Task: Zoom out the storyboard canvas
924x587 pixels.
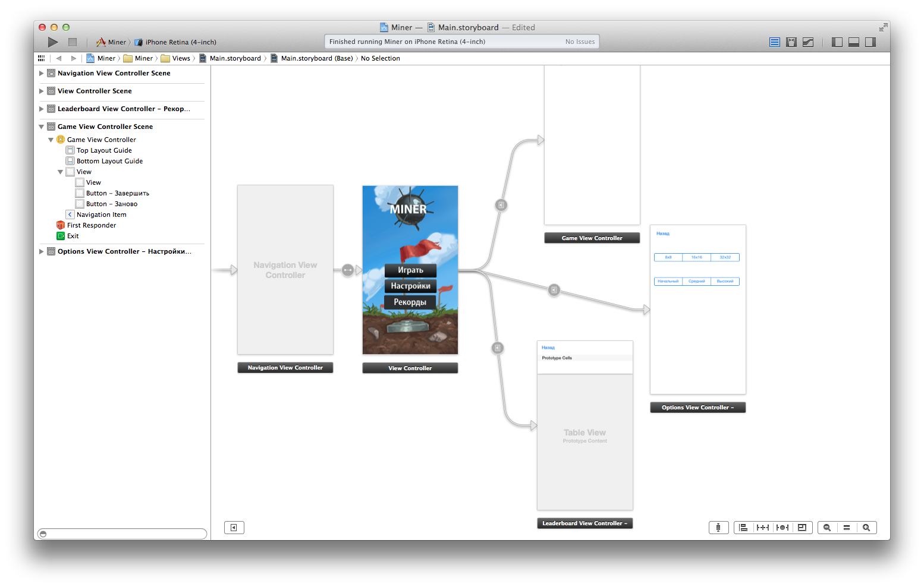Action: point(827,528)
